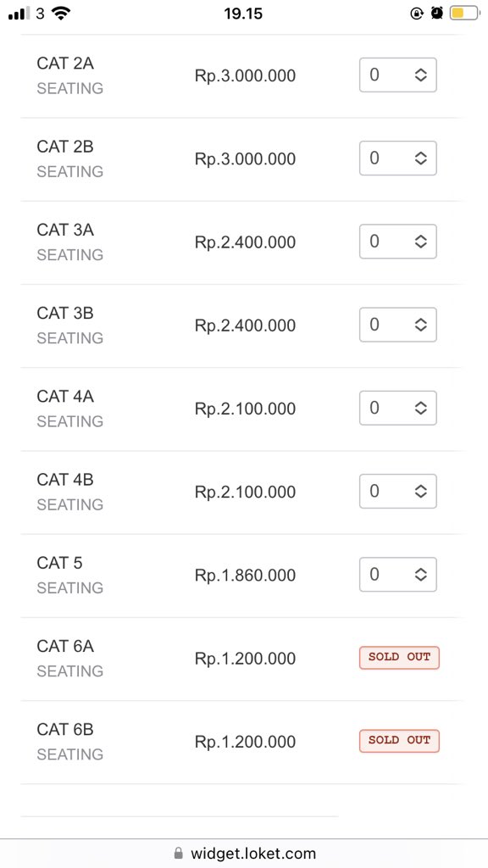Tap the rotation lock status icon
The width and height of the screenshot is (488, 868).
[x=417, y=14]
